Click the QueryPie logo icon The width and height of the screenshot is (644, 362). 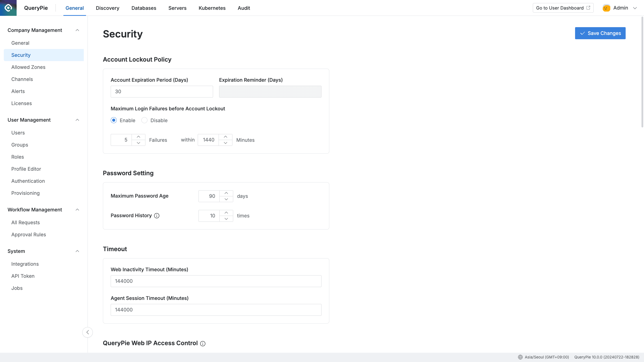(x=8, y=8)
